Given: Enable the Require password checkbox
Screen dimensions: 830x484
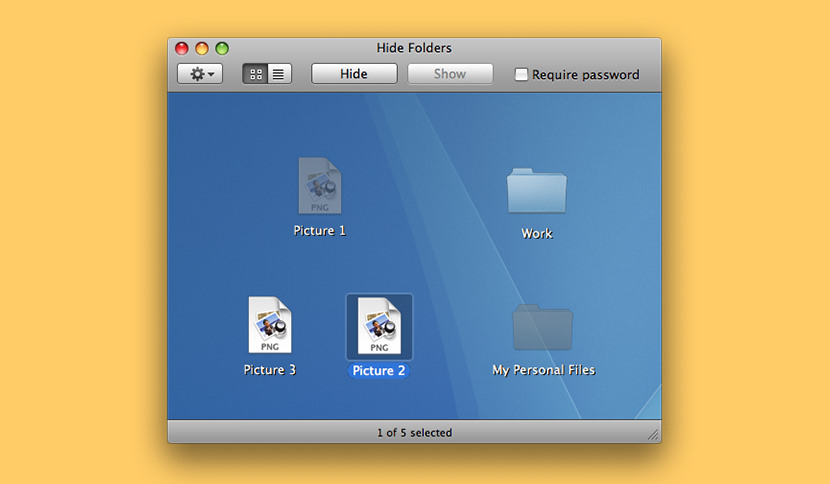Looking at the screenshot, I should (x=521, y=74).
